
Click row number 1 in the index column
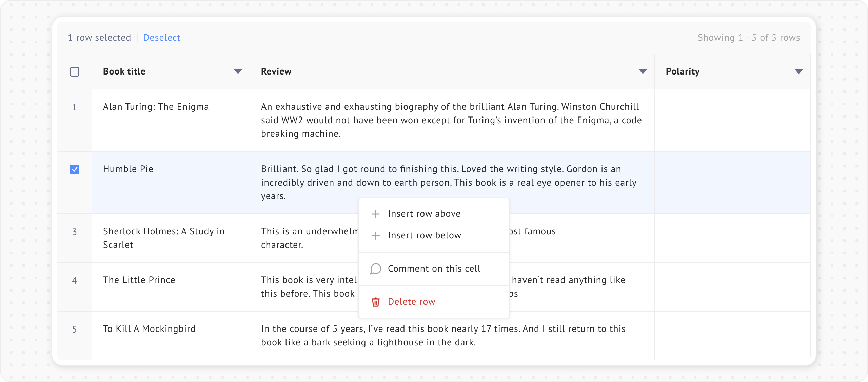click(x=75, y=107)
